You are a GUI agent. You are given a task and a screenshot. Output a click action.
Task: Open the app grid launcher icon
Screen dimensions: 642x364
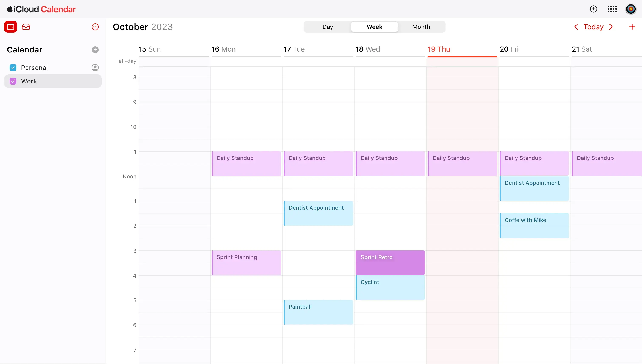[614, 9]
